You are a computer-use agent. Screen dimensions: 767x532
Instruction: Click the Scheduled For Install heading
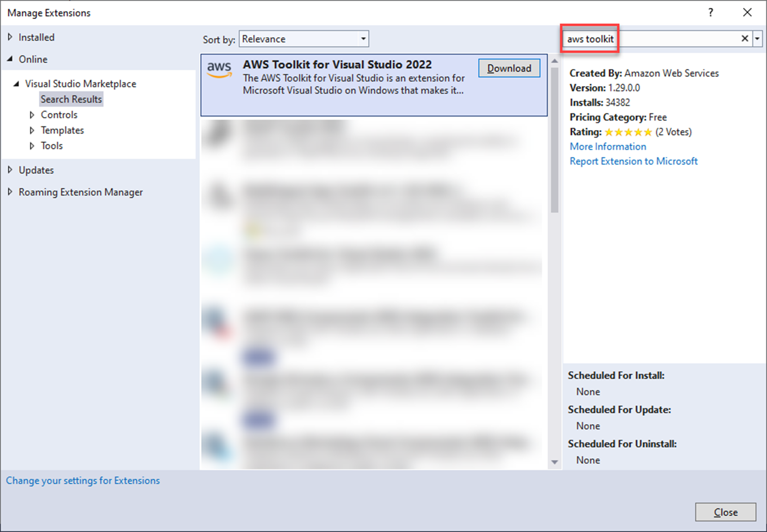616,375
